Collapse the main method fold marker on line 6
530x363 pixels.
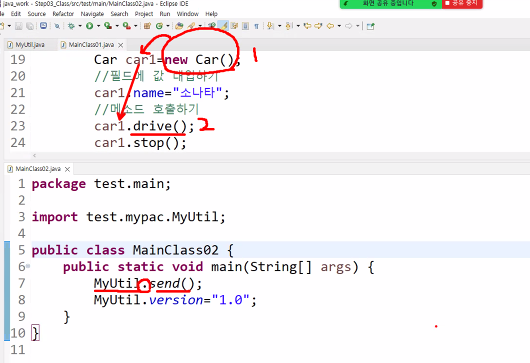tap(28, 266)
